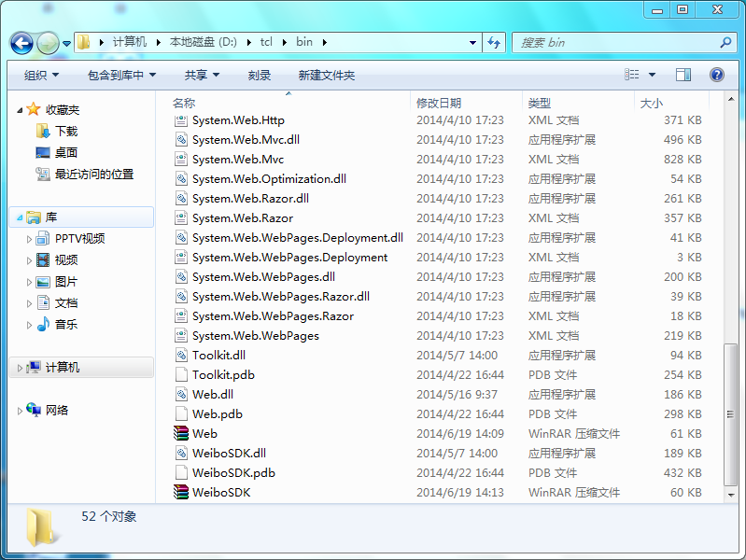
Task: Open 下载 in favorites
Action: 66,132
